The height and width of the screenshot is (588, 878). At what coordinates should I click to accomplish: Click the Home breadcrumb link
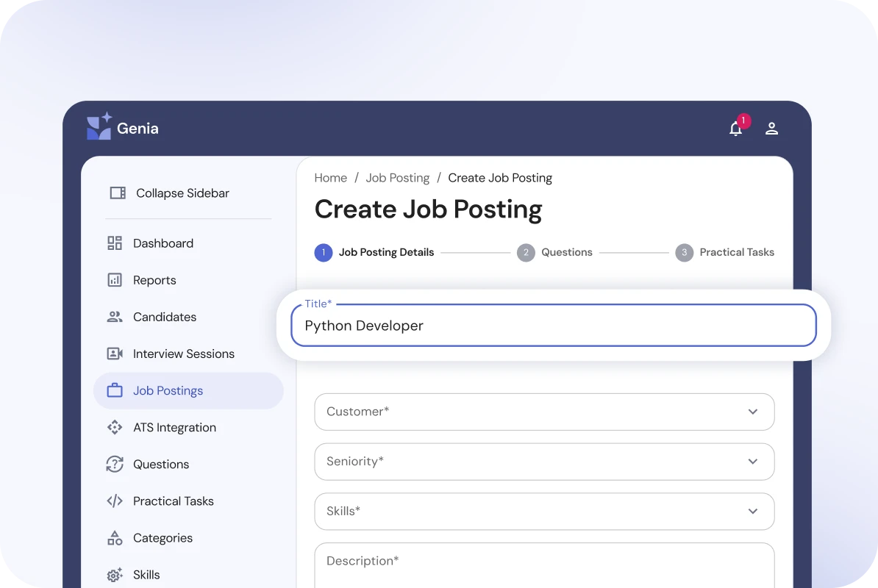click(330, 178)
